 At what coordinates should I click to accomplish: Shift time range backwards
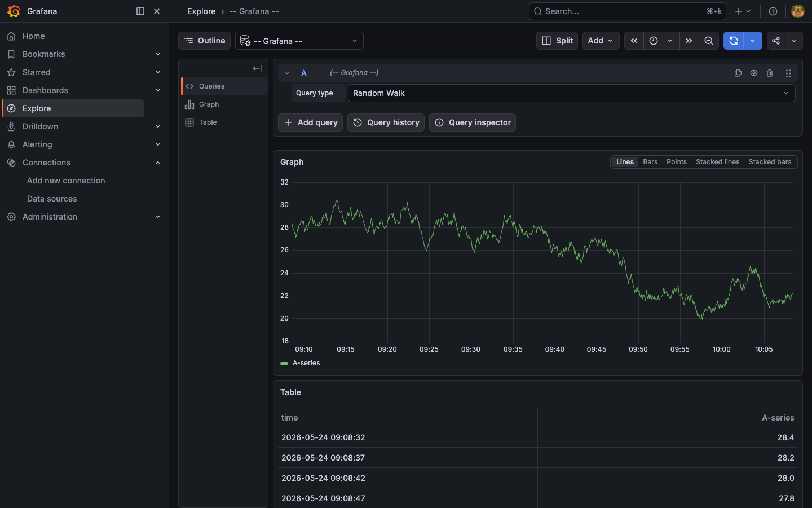click(634, 41)
